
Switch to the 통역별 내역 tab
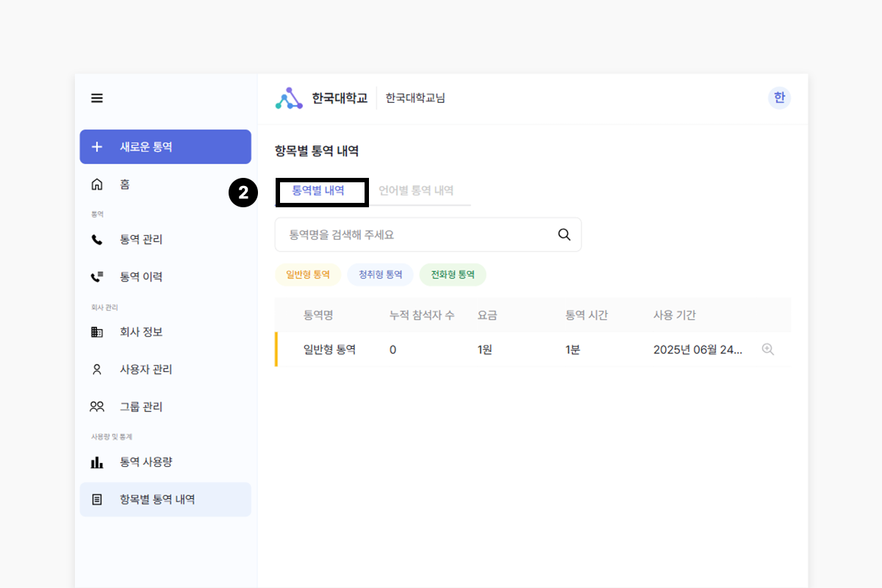click(x=318, y=190)
